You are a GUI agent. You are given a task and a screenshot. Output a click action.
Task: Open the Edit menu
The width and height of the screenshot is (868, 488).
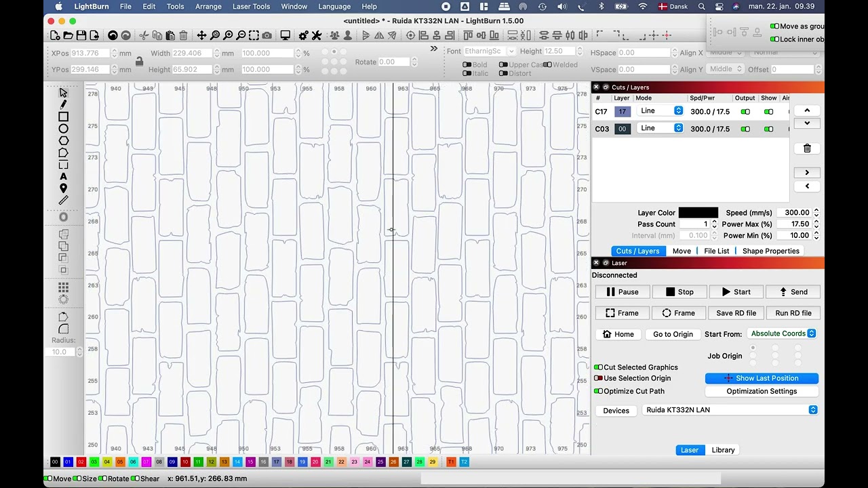pos(149,7)
